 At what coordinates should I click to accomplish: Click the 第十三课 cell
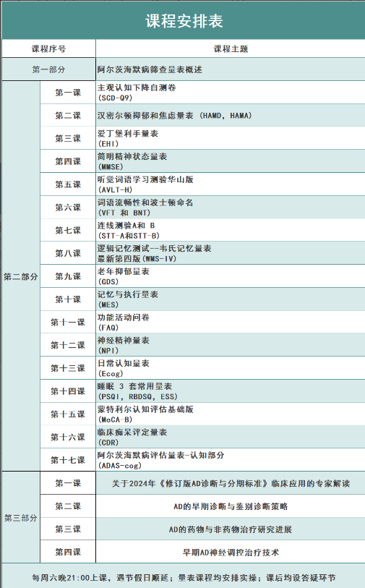tap(68, 368)
